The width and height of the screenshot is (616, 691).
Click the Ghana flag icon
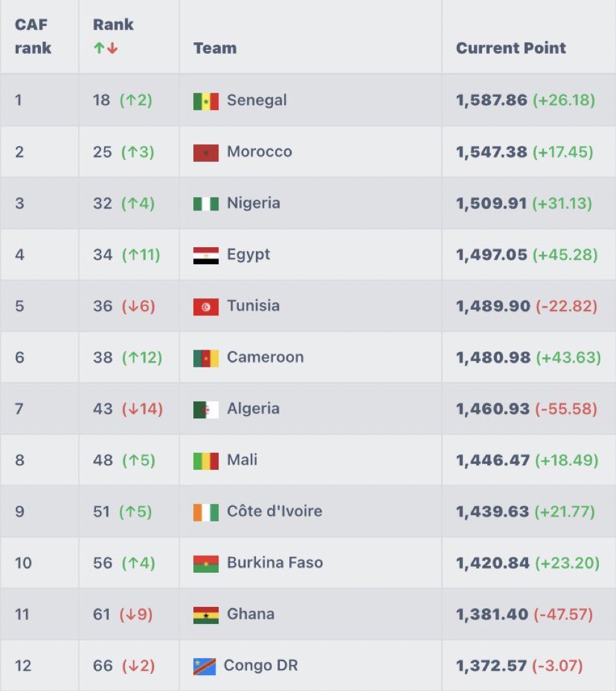(x=206, y=615)
